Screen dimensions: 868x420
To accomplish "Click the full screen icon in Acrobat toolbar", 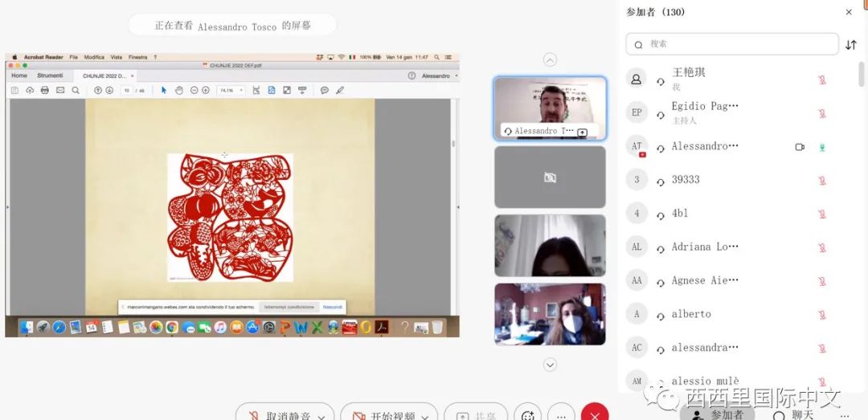I will coord(287,90).
